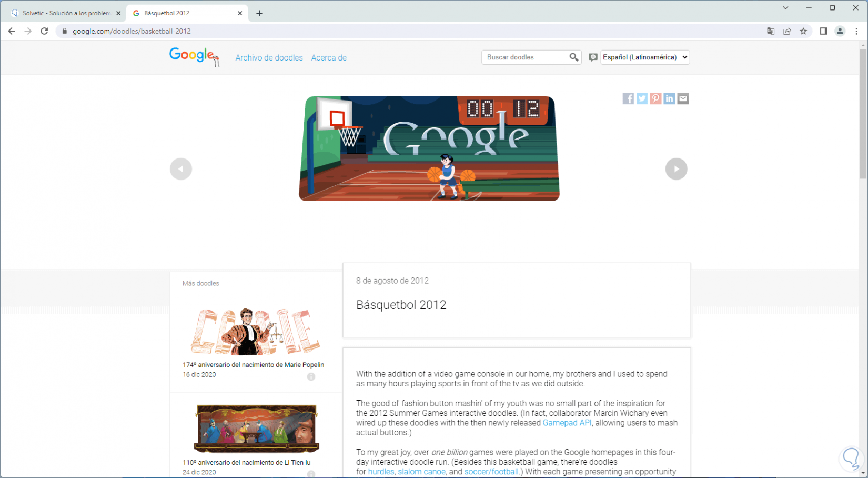Viewport: 868px width, 478px height.
Task: Click the doodle search magnifier
Action: pos(574,57)
